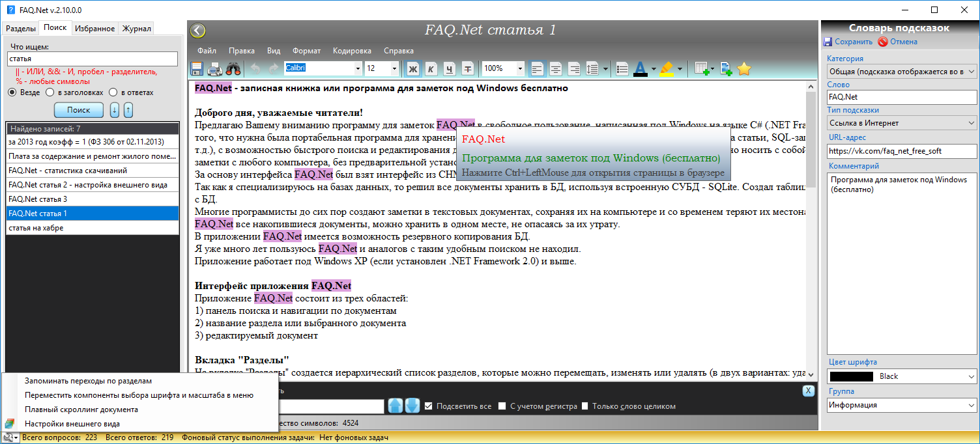Image resolution: width=980 pixels, height=444 pixels.
Task: Click the Что ищем search input field
Action: point(92,59)
